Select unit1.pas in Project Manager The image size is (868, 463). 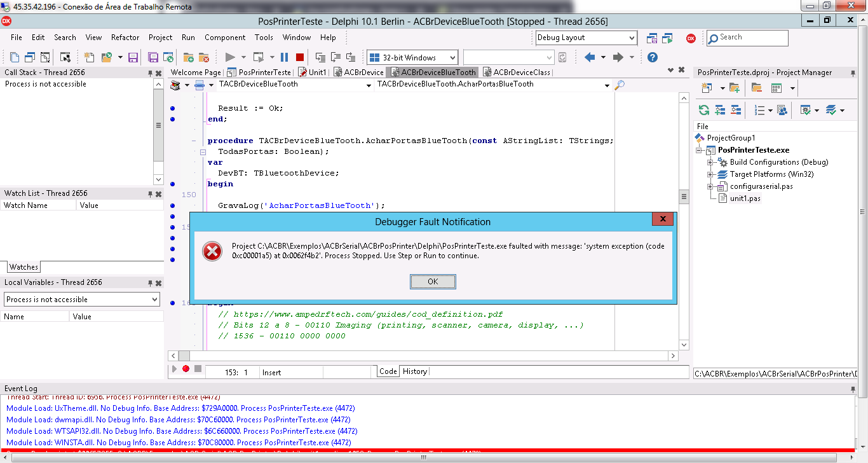[745, 198]
